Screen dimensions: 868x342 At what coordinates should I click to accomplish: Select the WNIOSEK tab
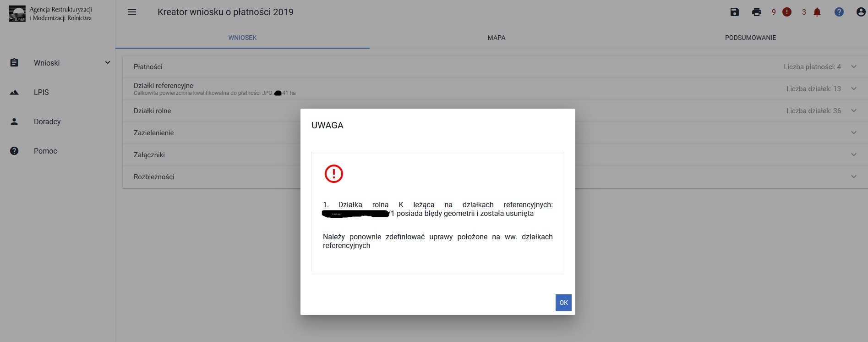point(242,38)
